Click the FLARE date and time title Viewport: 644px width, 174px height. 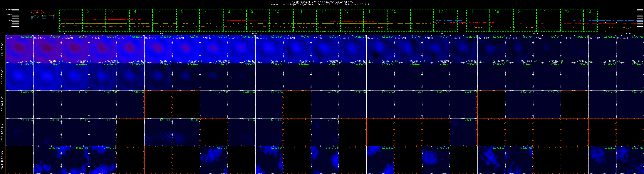(x=322, y=2)
